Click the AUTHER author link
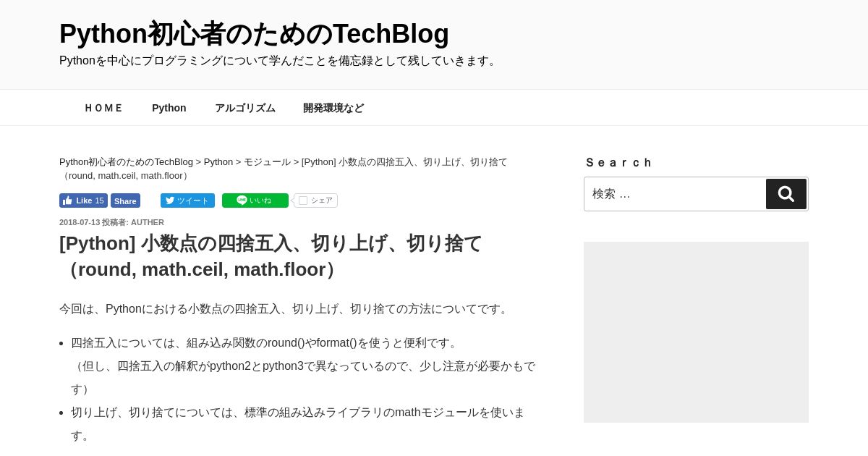The width and height of the screenshot is (868, 456). 148,222
